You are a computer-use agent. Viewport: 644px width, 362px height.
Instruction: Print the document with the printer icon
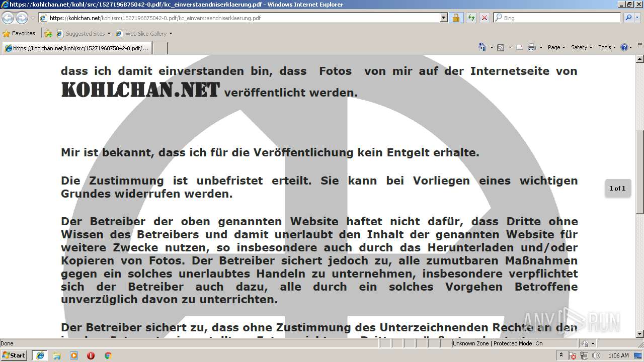[x=531, y=47]
